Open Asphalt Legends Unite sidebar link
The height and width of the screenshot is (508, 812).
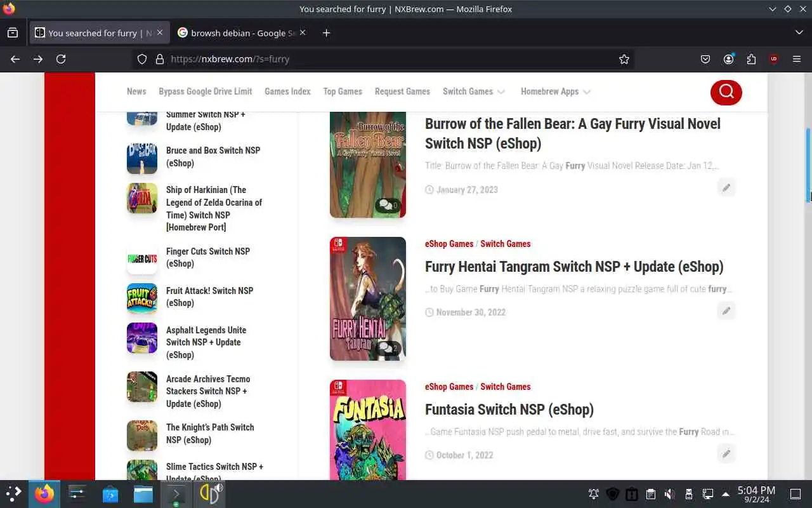[206, 342]
